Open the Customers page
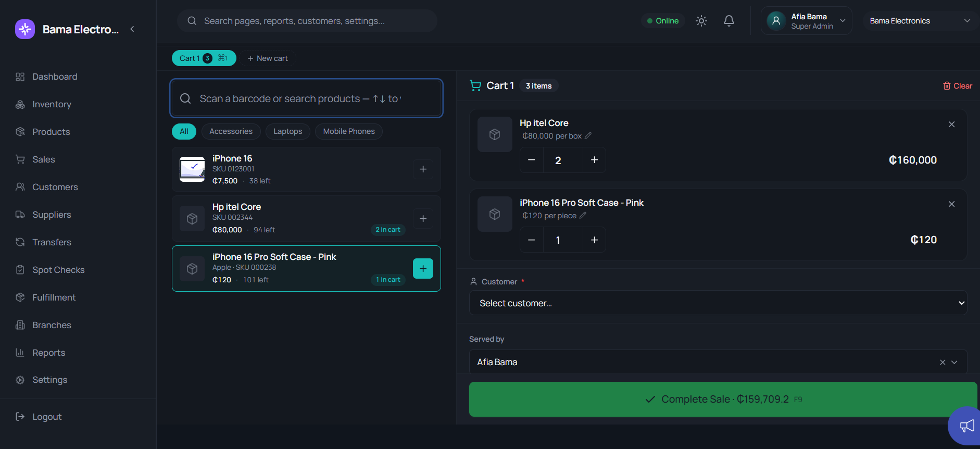Viewport: 980px width, 449px height. coord(55,187)
